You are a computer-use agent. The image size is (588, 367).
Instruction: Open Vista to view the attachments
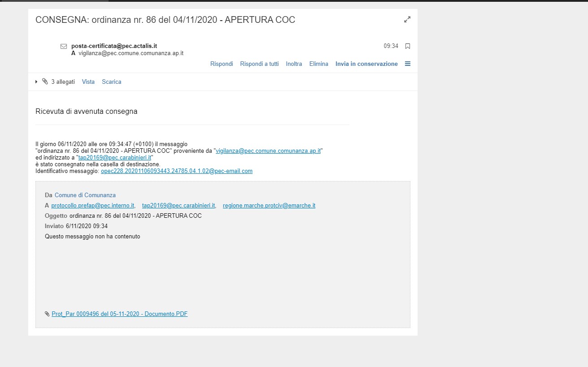pos(88,82)
